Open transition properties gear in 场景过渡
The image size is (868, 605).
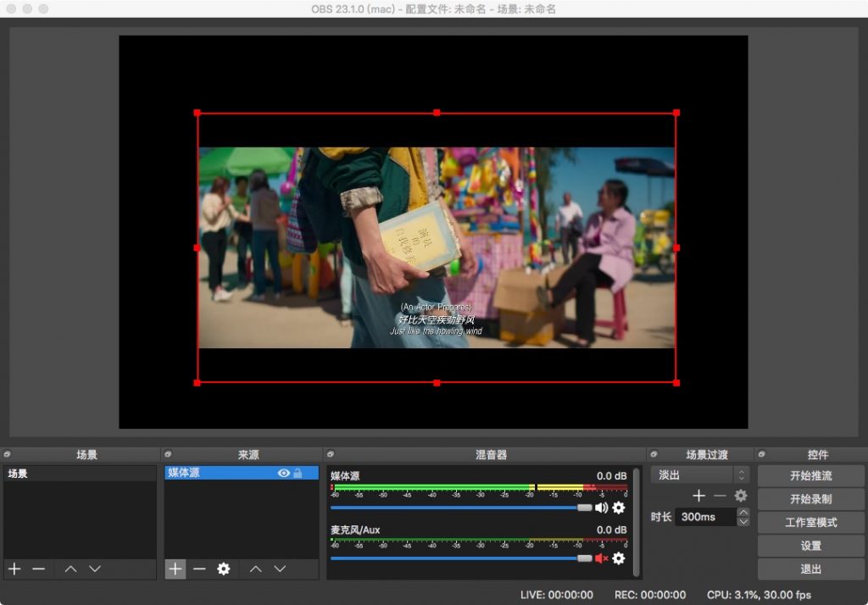[x=741, y=496]
